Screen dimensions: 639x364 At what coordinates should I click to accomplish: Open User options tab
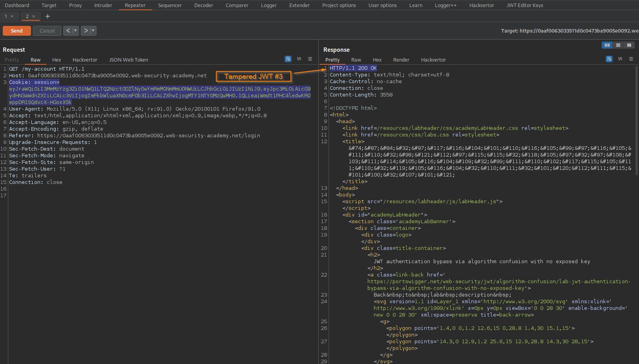click(x=383, y=5)
